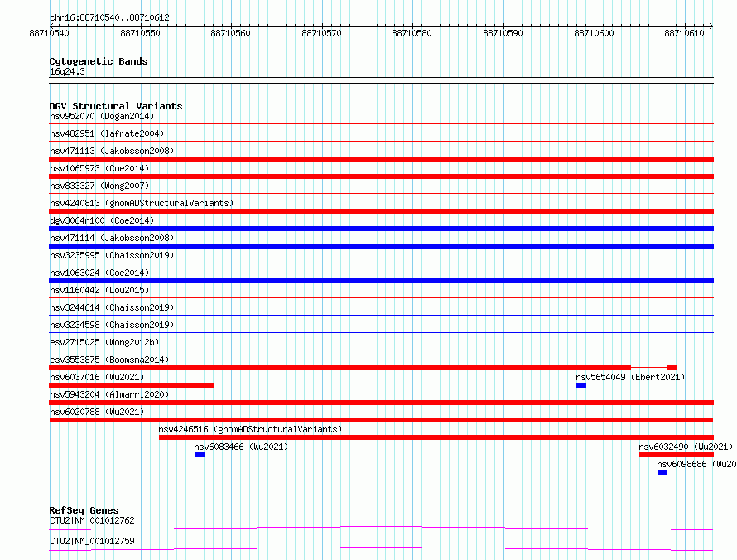Open nsv6020788 (Wu2021) label
The width and height of the screenshot is (737, 560).
(x=97, y=412)
